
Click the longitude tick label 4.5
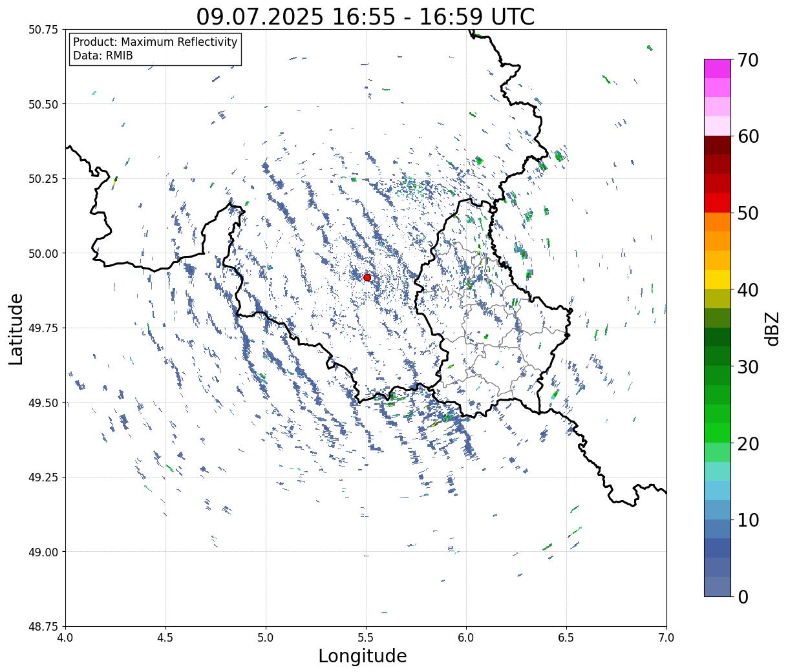pyautogui.click(x=165, y=638)
